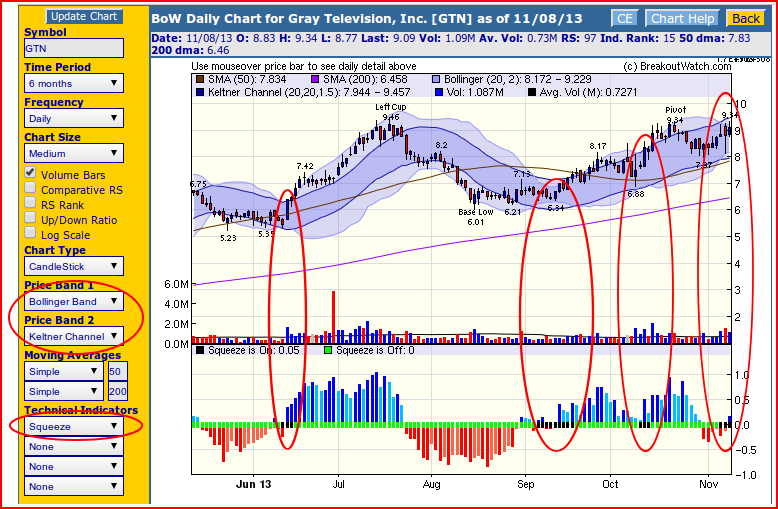Enable the Comparative RS checkbox
This screenshot has width=778, height=509.
pos(30,188)
